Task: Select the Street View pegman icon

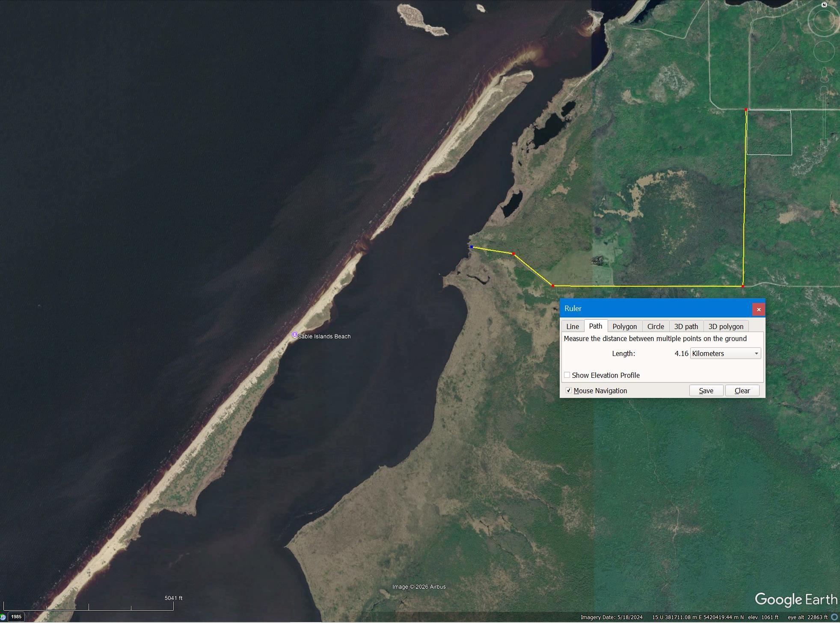Action: pyautogui.click(x=824, y=75)
